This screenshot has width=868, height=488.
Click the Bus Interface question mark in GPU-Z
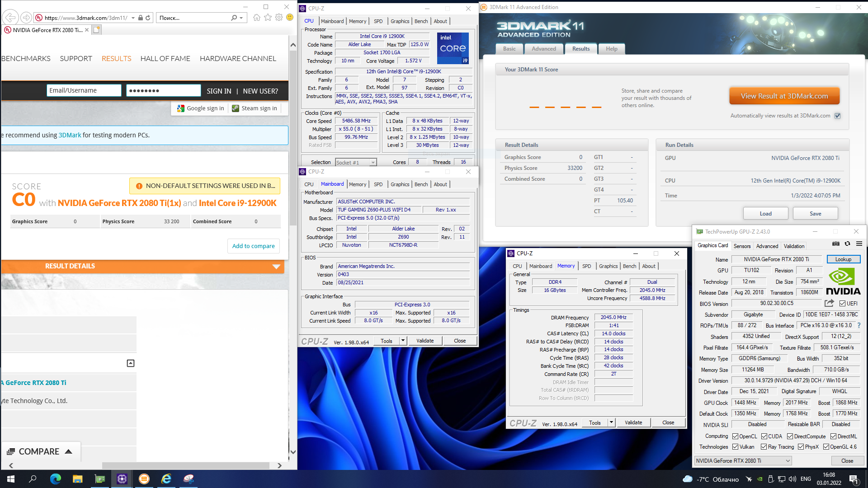[859, 325]
